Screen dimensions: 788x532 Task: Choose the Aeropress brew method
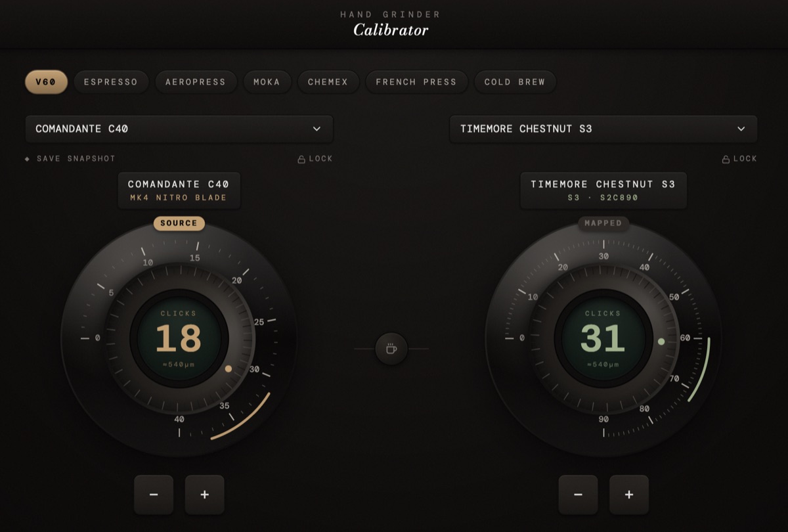(196, 82)
